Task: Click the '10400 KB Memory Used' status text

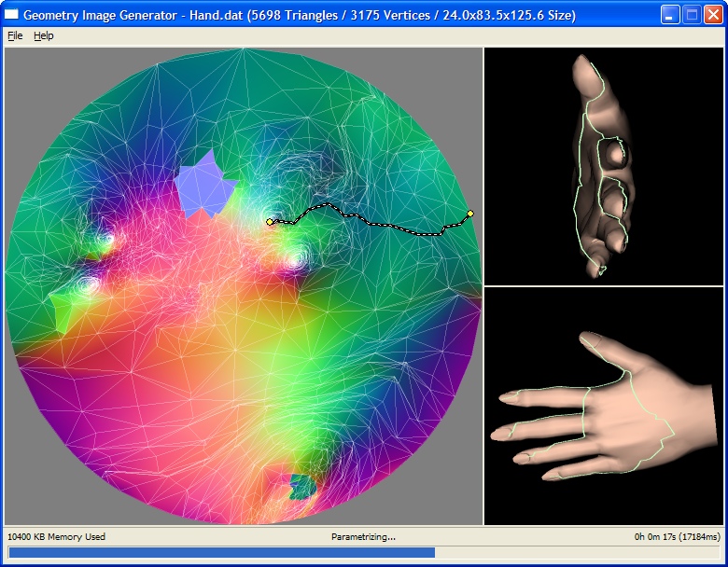Action: (57, 537)
